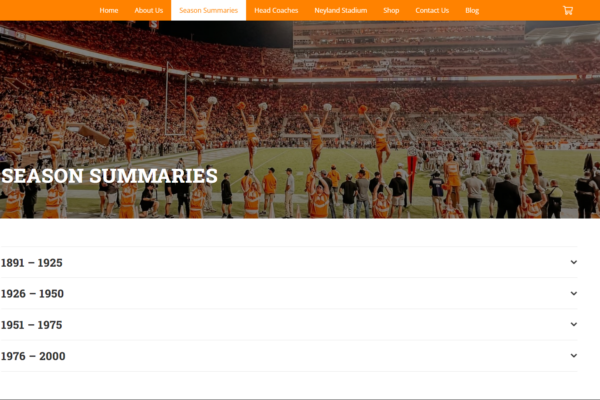
Task: Expand the 1976 – 2000 accordion section
Action: 289,356
